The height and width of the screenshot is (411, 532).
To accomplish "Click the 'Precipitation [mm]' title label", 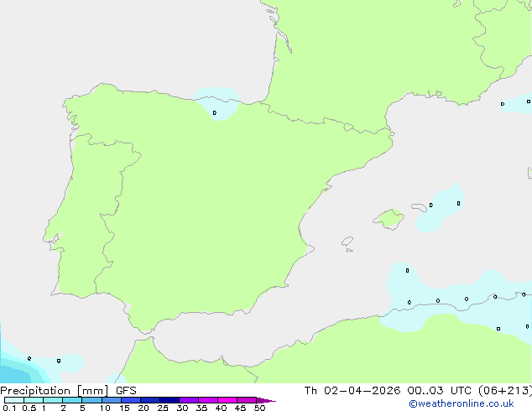I will point(55,391).
